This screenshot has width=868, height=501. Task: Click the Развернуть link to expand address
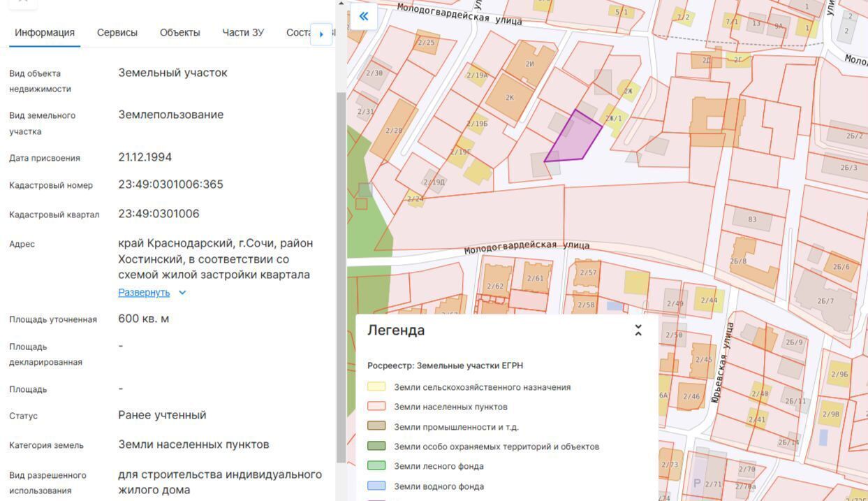coord(144,292)
